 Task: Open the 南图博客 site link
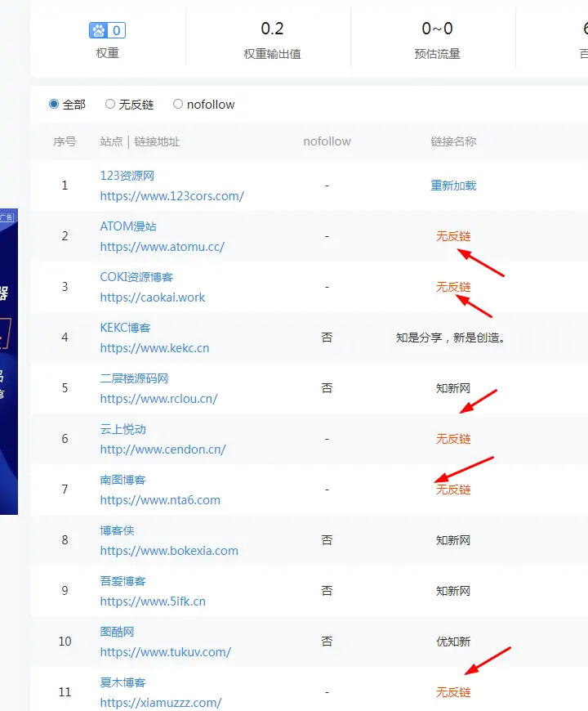pyautogui.click(x=122, y=480)
